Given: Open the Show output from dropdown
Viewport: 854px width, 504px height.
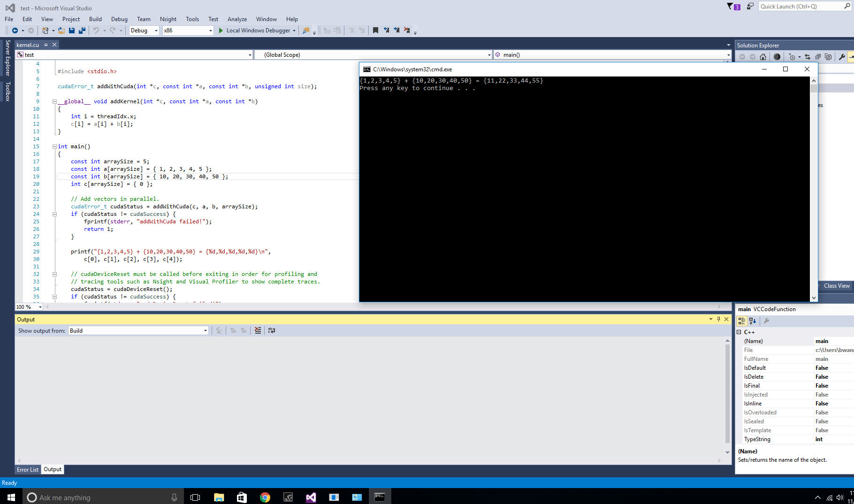Looking at the screenshot, I should (138, 331).
